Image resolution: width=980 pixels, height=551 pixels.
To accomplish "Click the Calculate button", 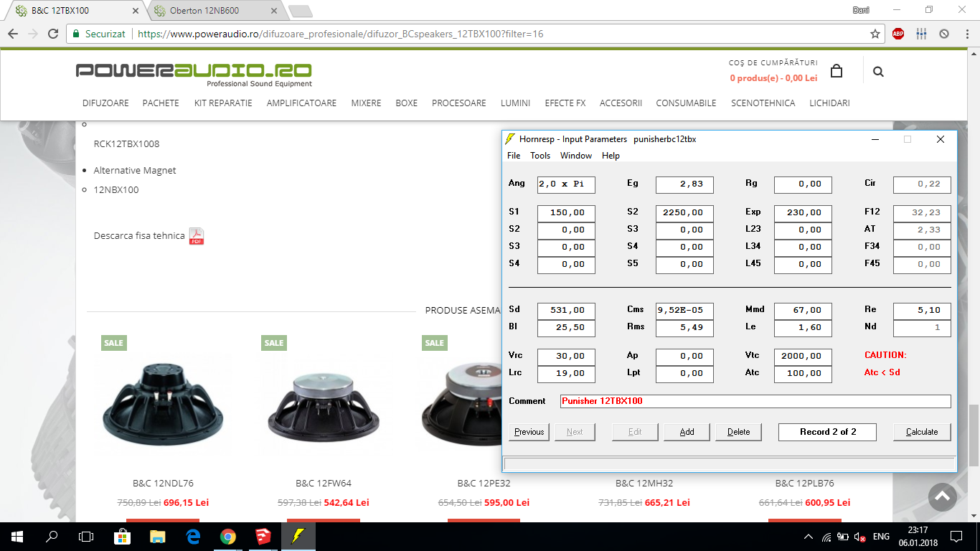I will (922, 432).
